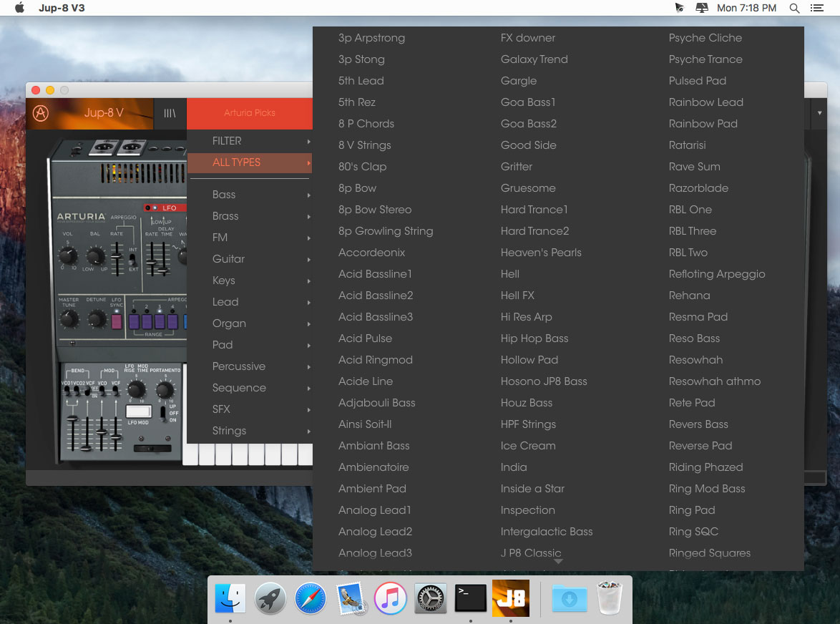Open Notification Center list icon
This screenshot has width=840, height=624.
click(817, 7)
